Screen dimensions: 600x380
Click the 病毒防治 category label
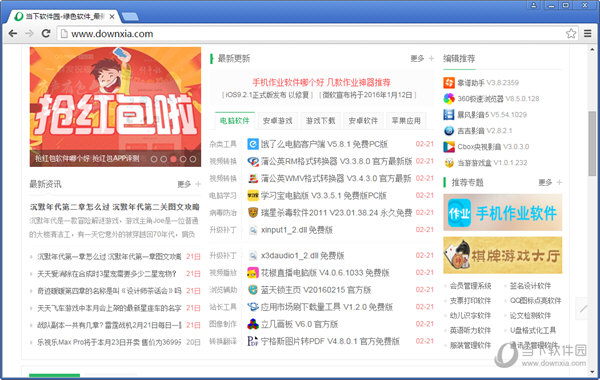(x=223, y=213)
